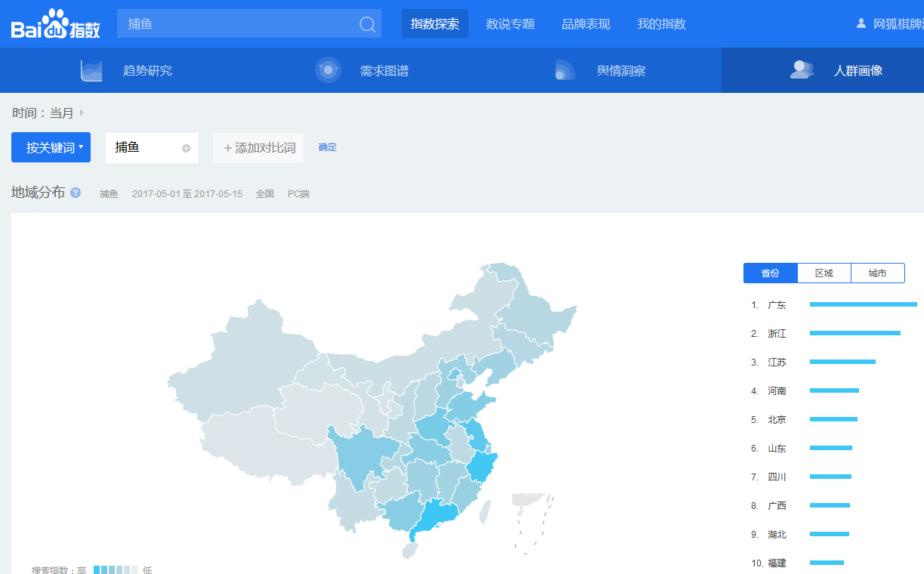Open the 按关键词 dropdown
Screen dimensions: 924x574
(x=51, y=147)
